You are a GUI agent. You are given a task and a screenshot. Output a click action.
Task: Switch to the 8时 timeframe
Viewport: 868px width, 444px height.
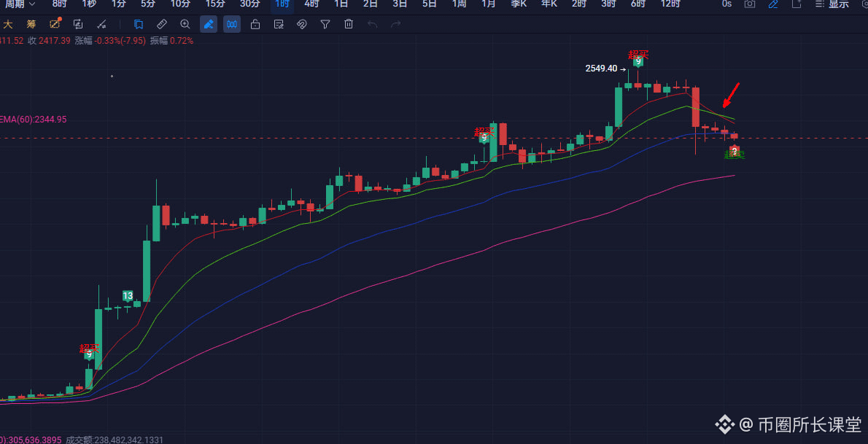(x=59, y=4)
